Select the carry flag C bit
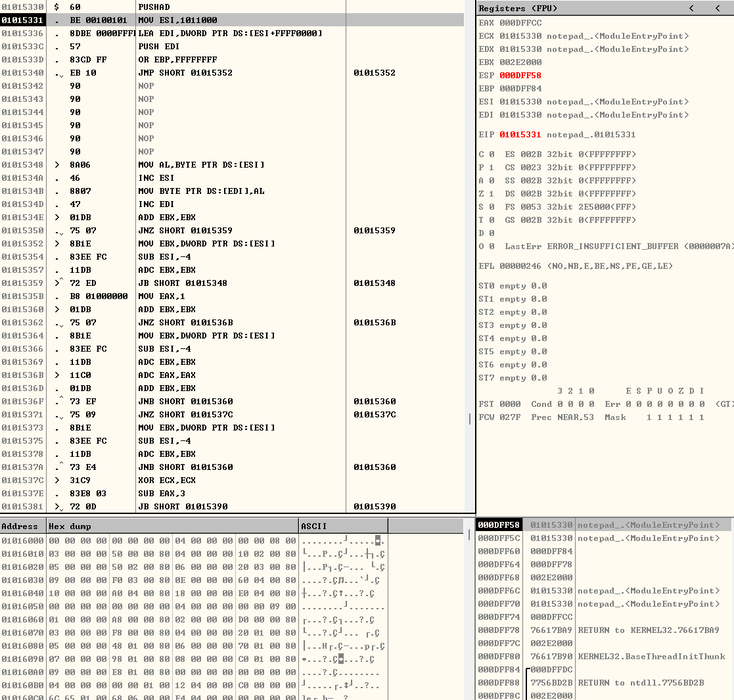734x700 pixels. click(x=486, y=154)
